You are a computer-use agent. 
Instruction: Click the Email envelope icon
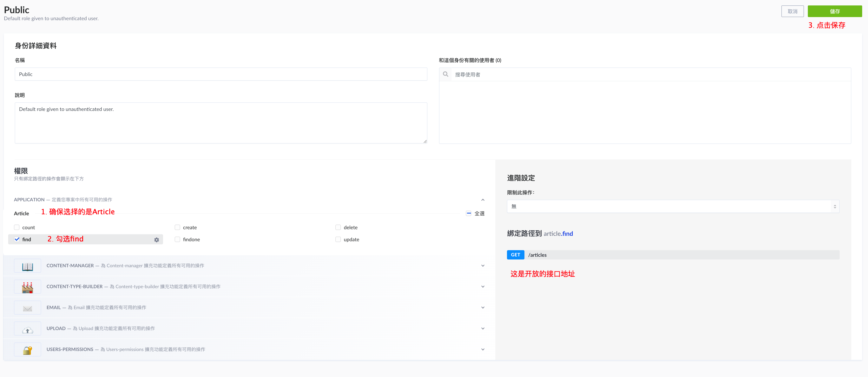pos(27,308)
